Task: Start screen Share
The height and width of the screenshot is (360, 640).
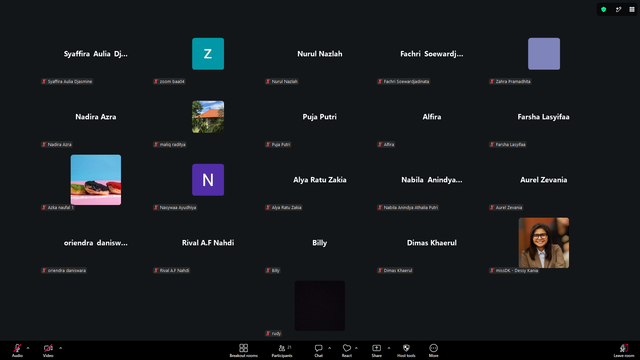Action: click(376, 350)
